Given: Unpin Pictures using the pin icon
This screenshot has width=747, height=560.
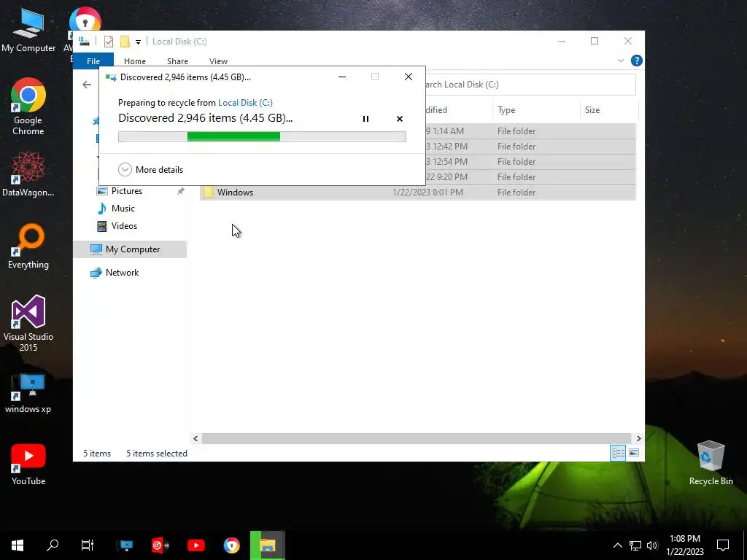Looking at the screenshot, I should (181, 191).
